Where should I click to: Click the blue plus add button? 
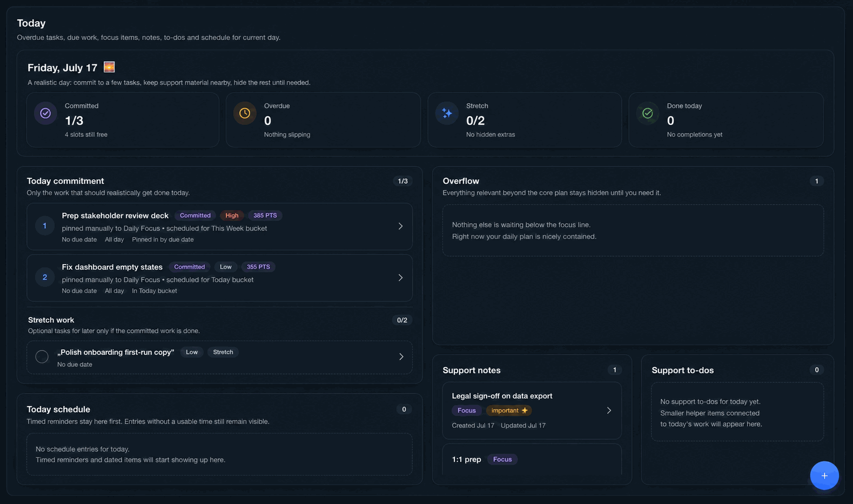(824, 475)
